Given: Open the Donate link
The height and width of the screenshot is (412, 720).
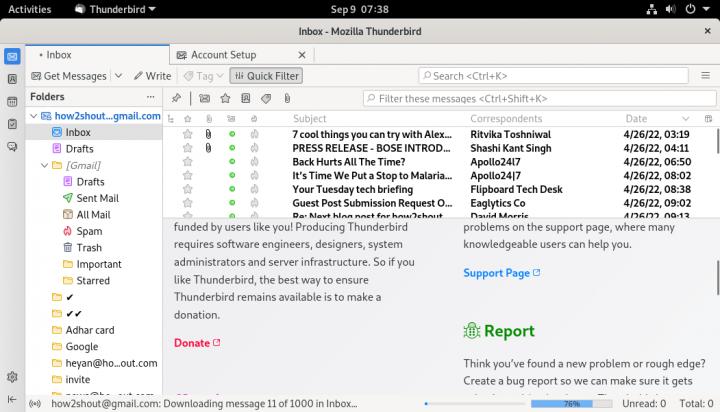Looking at the screenshot, I should click(x=192, y=343).
